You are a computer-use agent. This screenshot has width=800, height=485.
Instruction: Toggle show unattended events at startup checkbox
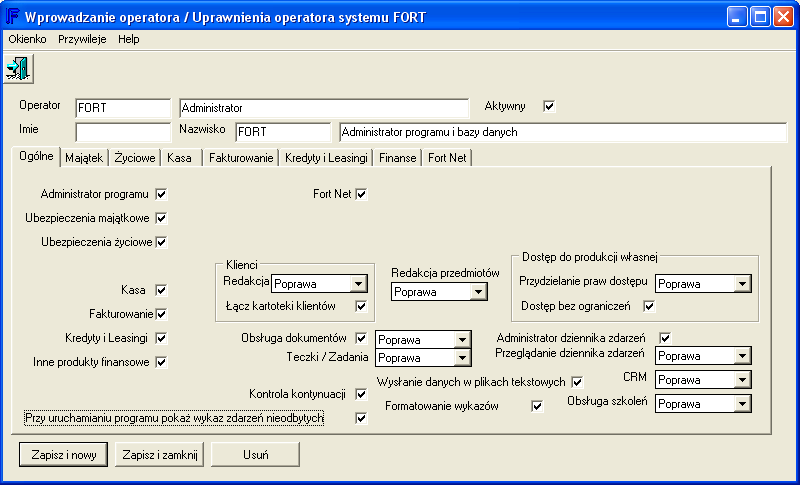point(361,418)
